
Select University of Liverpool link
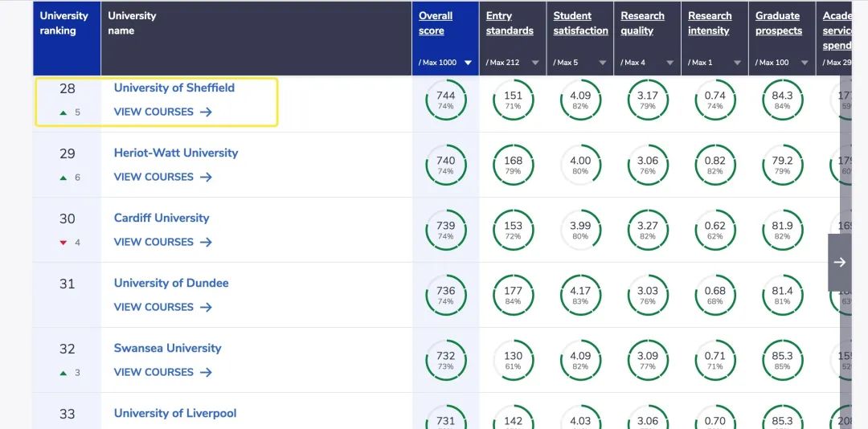tap(175, 413)
